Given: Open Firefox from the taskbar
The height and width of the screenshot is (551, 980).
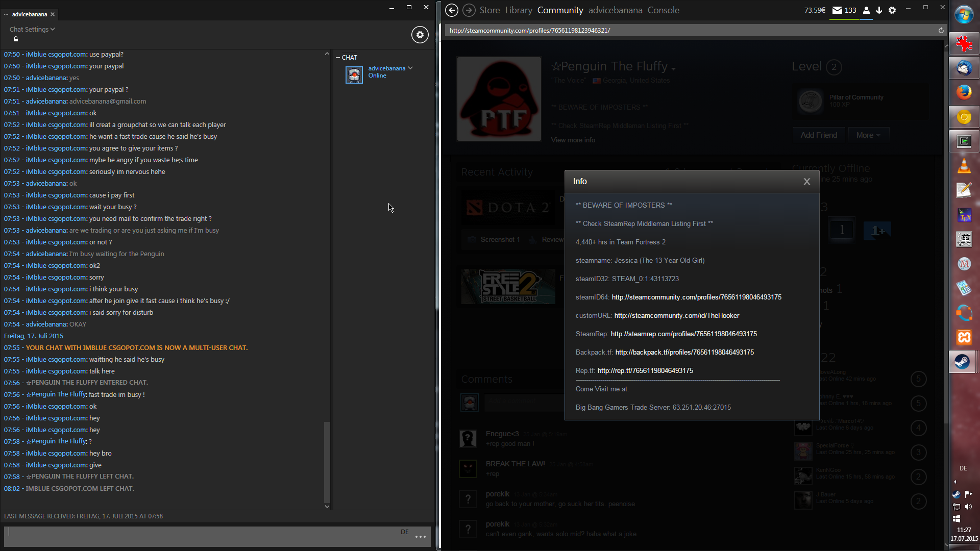Looking at the screenshot, I should tap(964, 92).
